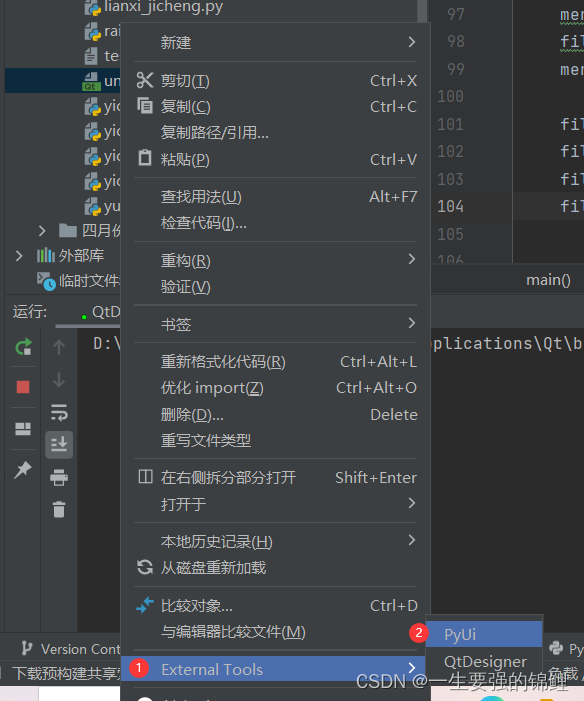
Task: Choose 重写文件类型 entry
Action: [x=275, y=441]
